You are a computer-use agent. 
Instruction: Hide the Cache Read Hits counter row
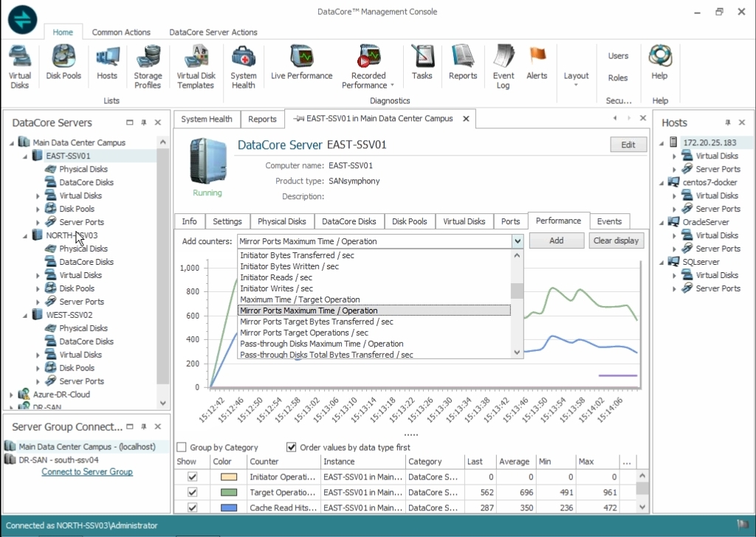point(193,507)
